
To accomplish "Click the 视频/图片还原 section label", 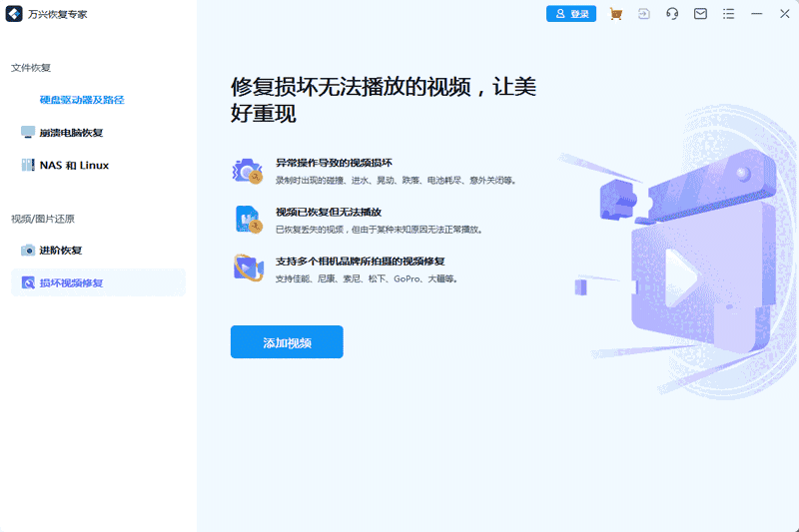I will [x=43, y=219].
